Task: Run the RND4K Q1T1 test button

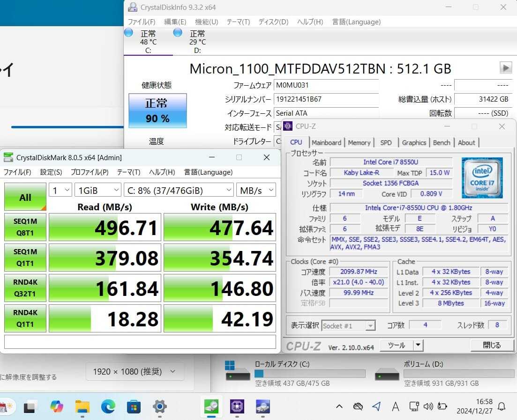Action: [25, 318]
